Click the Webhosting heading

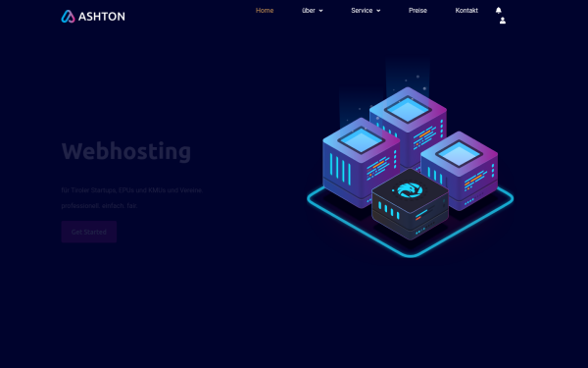[x=126, y=151]
